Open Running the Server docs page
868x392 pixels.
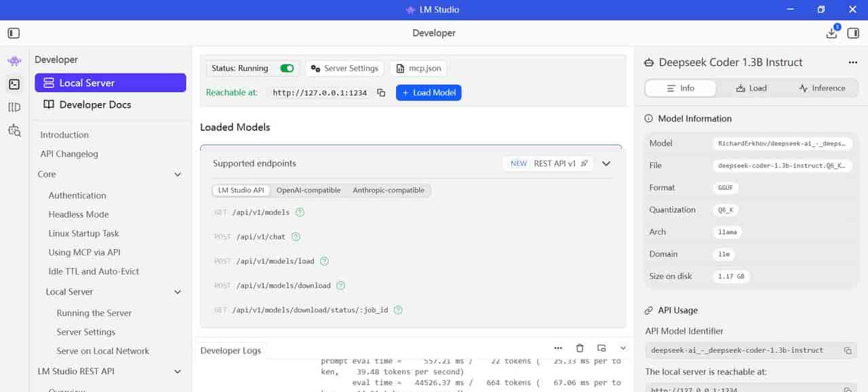point(94,313)
